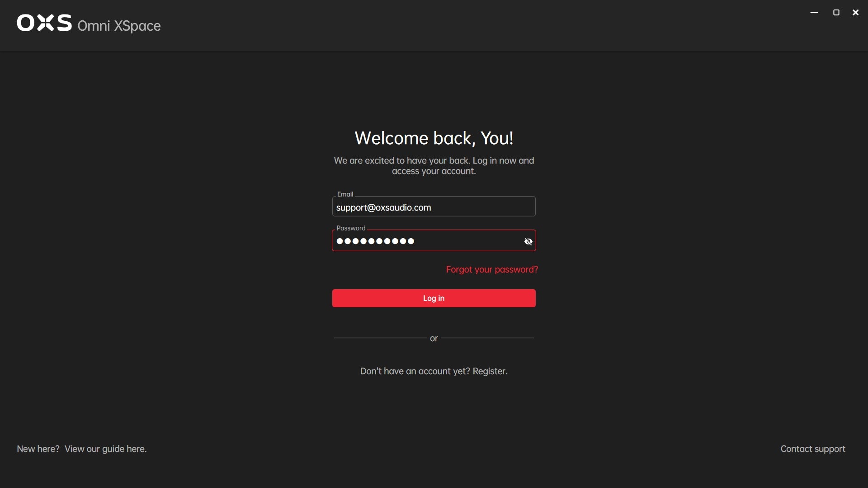Viewport: 868px width, 488px height.
Task: Click the Omni XSpace title text
Action: pyautogui.click(x=119, y=26)
